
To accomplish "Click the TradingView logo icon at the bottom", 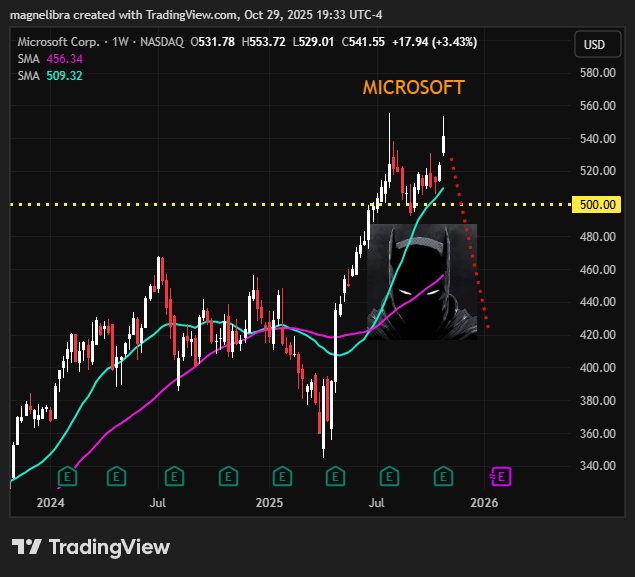I will 26,547.
